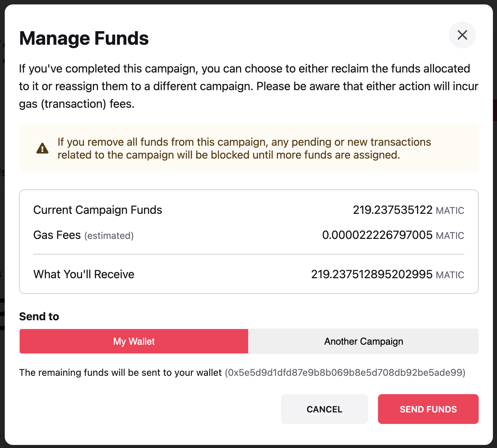Click the warning triangle icon

coord(42,148)
